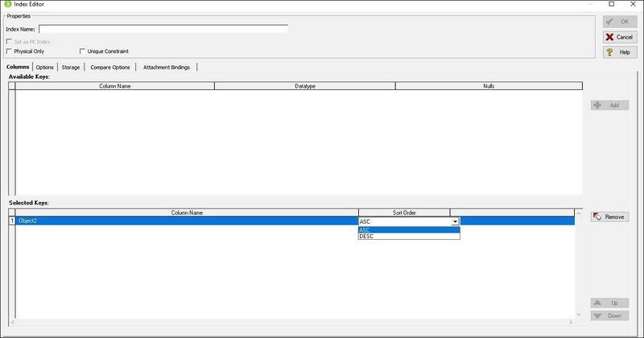Screen dimensions: 644x338
Task: Click Column Name header in Available Keys
Action: point(115,86)
